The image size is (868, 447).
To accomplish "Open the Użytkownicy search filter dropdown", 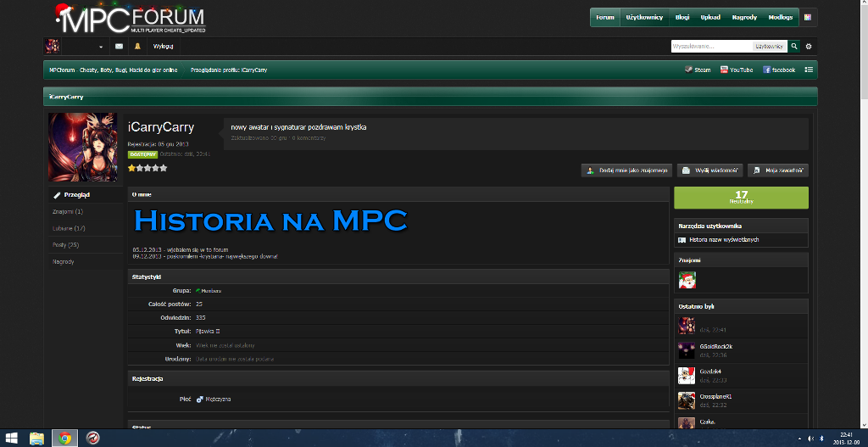I will click(770, 47).
